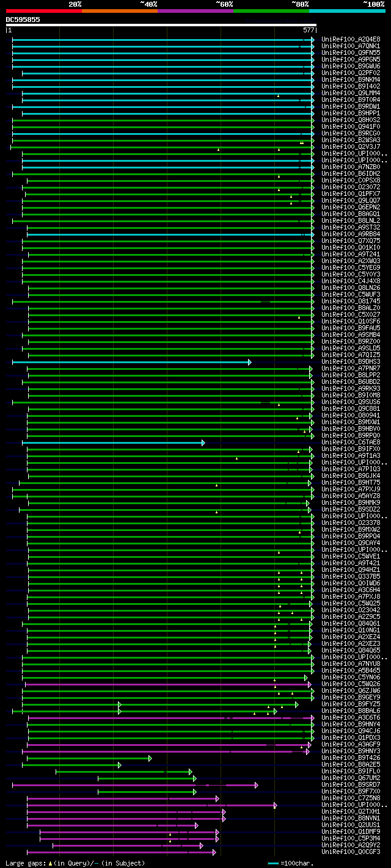Select entry UniRef100_A9RB84

click(x=351, y=234)
